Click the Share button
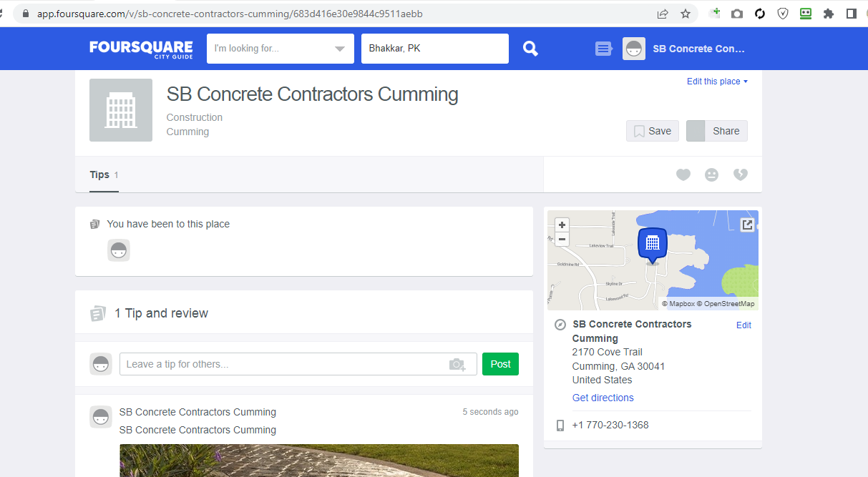This screenshot has height=477, width=868. (x=717, y=131)
